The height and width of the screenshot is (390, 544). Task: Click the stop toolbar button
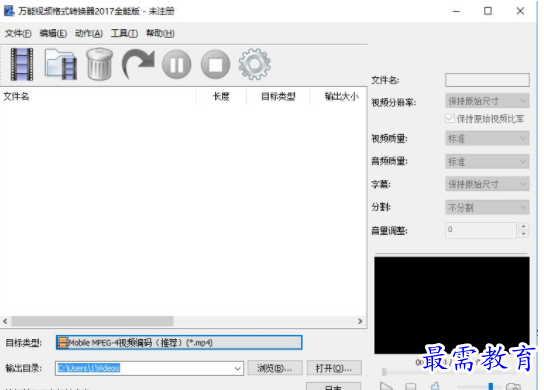point(215,65)
